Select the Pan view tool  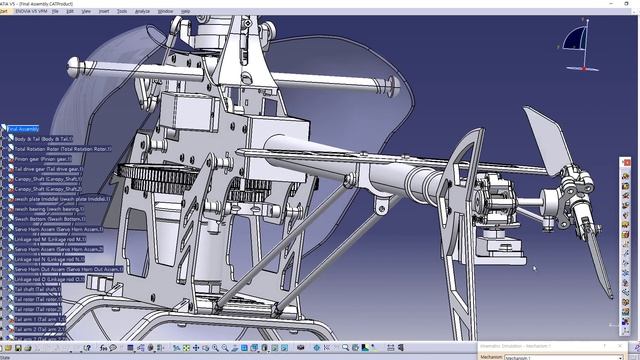click(x=196, y=348)
